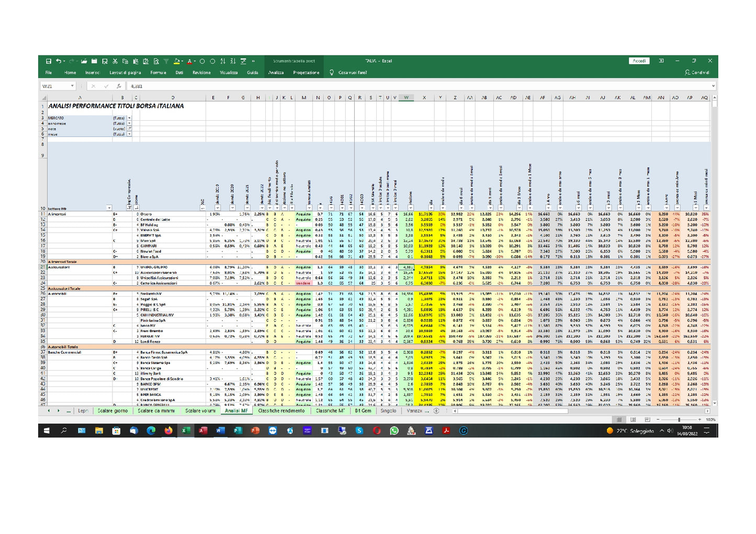756x534 pixels.
Task: Switch to the Classifiche rendimento sheet tab
Action: pos(281,411)
